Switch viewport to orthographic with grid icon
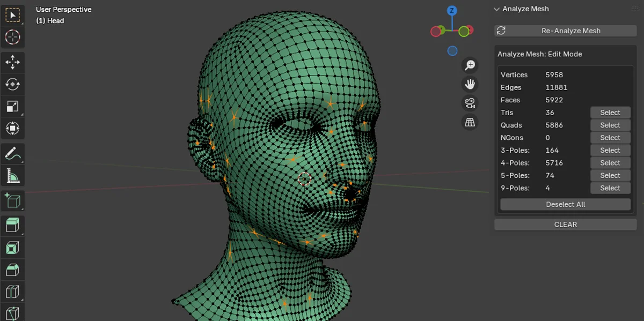The width and height of the screenshot is (644, 321). pyautogui.click(x=470, y=122)
